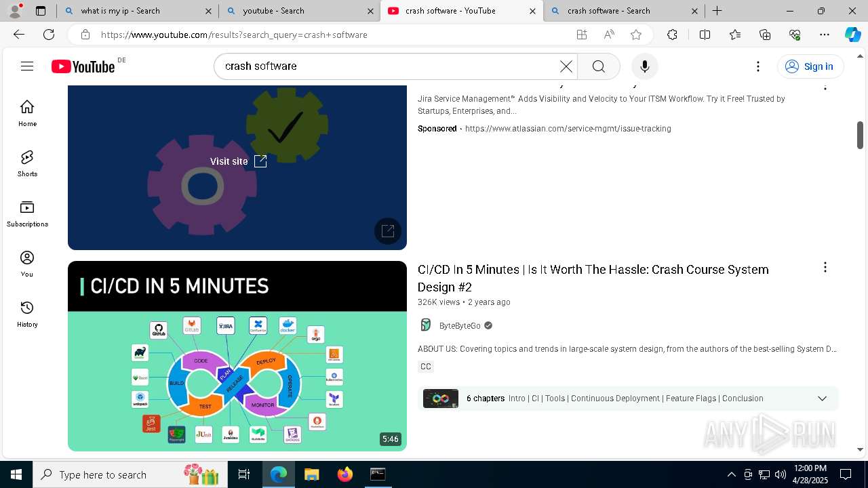Screen dimensions: 868x488
Task: Start voice search with microphone icon
Action: coord(645,66)
